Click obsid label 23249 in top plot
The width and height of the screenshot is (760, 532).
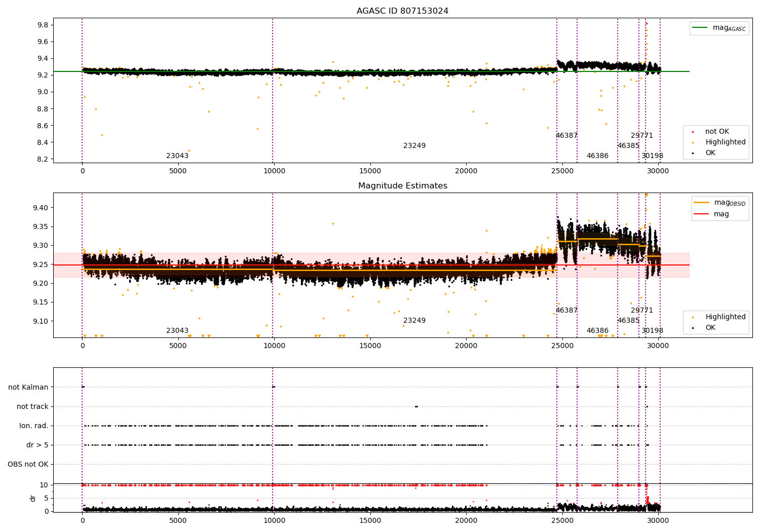point(414,146)
